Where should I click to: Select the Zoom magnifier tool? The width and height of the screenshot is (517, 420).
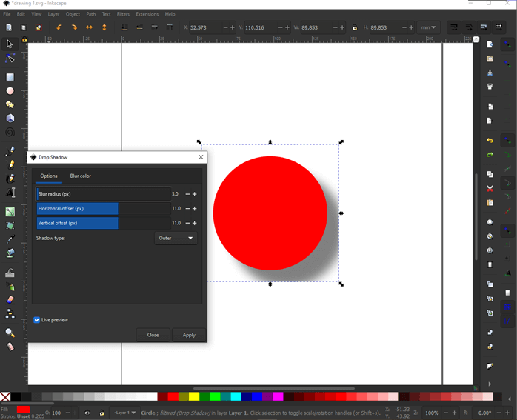pyautogui.click(x=10, y=333)
